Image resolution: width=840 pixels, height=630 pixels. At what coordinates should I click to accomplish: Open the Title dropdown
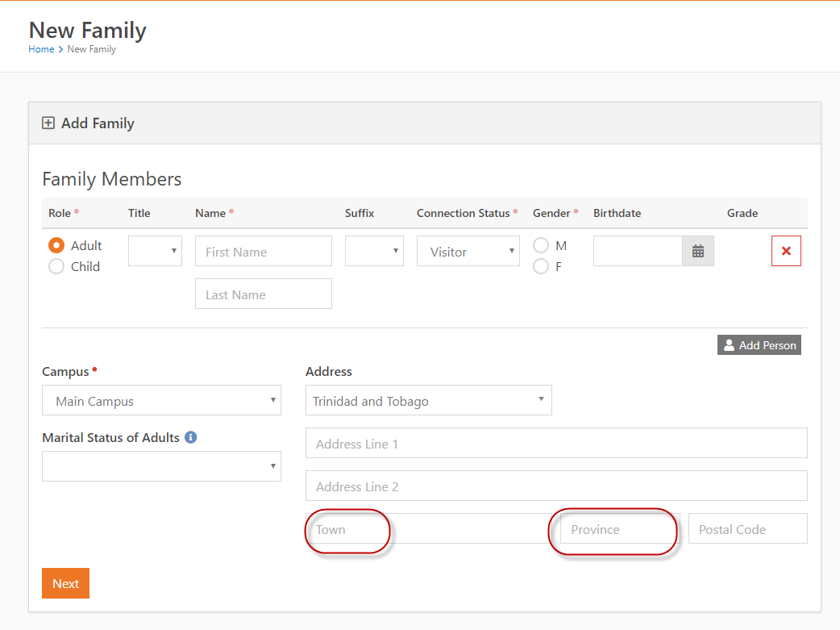[155, 251]
